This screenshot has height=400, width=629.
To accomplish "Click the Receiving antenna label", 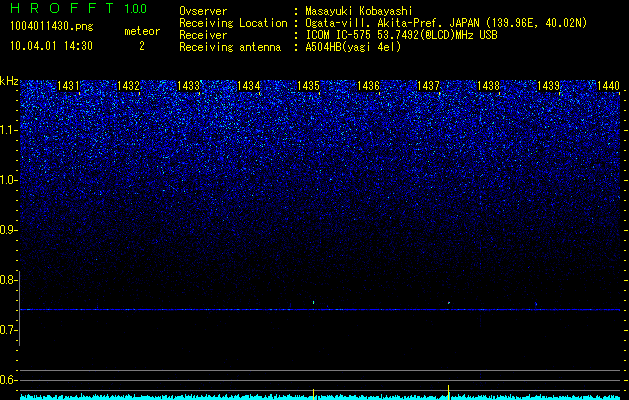I will pyautogui.click(x=230, y=47).
